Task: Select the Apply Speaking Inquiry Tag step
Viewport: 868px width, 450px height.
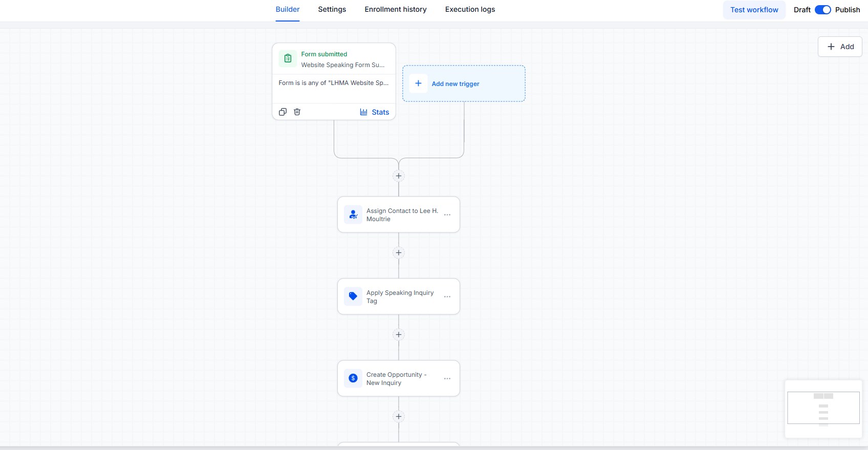Action: pyautogui.click(x=399, y=296)
